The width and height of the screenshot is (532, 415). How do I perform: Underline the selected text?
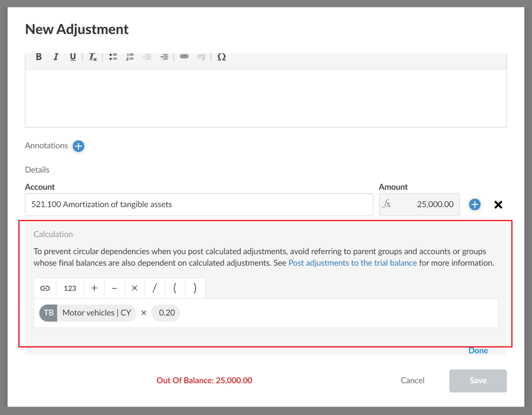pos(73,57)
